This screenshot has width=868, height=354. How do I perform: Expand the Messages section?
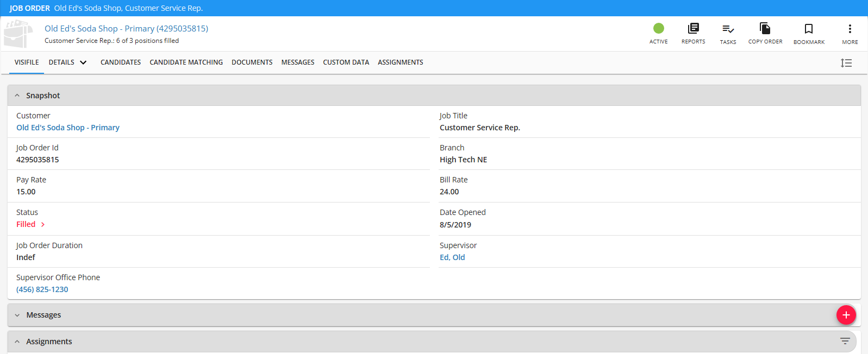17,315
